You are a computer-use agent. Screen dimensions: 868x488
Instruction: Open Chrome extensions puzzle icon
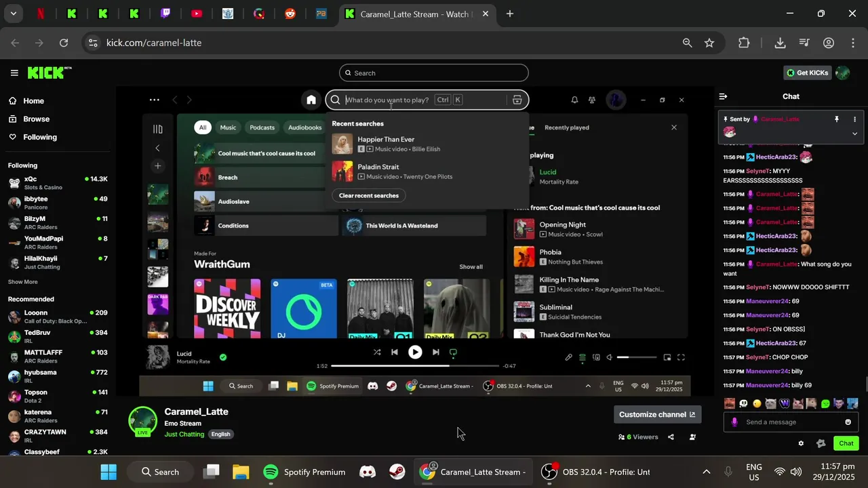(744, 43)
